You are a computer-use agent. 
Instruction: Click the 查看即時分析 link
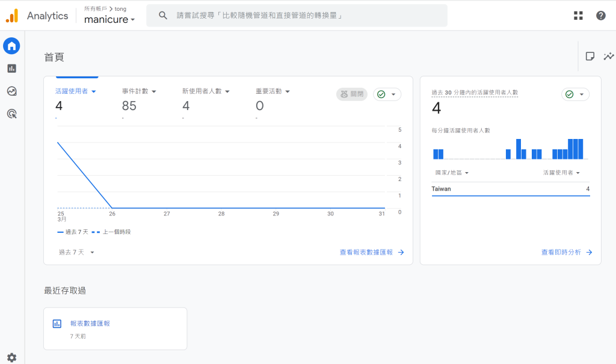click(x=566, y=253)
